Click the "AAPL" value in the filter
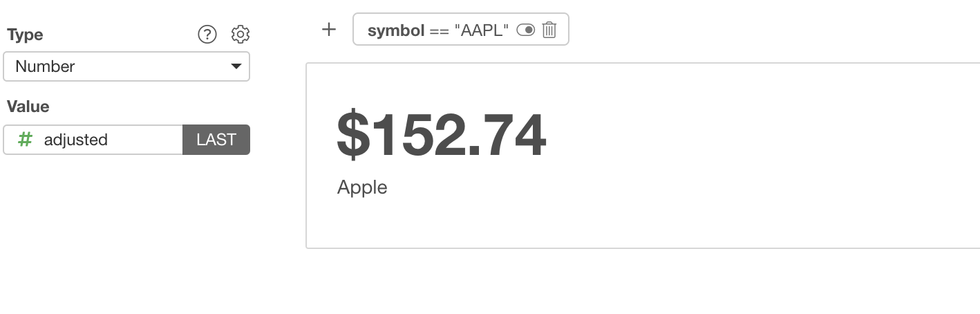This screenshot has height=314, width=980. [x=482, y=30]
